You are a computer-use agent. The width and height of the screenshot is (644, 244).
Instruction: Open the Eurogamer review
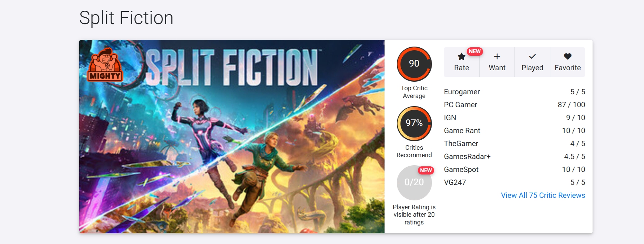462,92
